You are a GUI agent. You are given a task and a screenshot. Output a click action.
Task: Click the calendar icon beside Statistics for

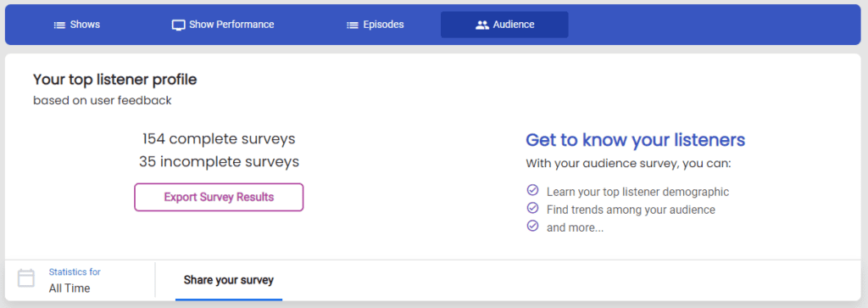26,277
